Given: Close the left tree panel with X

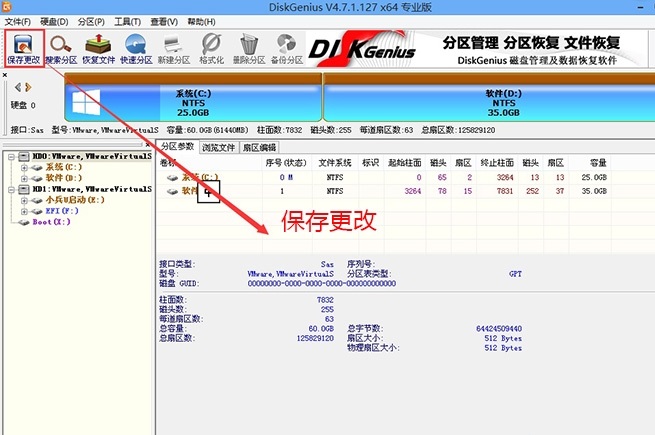Looking at the screenshot, I should coord(148,145).
